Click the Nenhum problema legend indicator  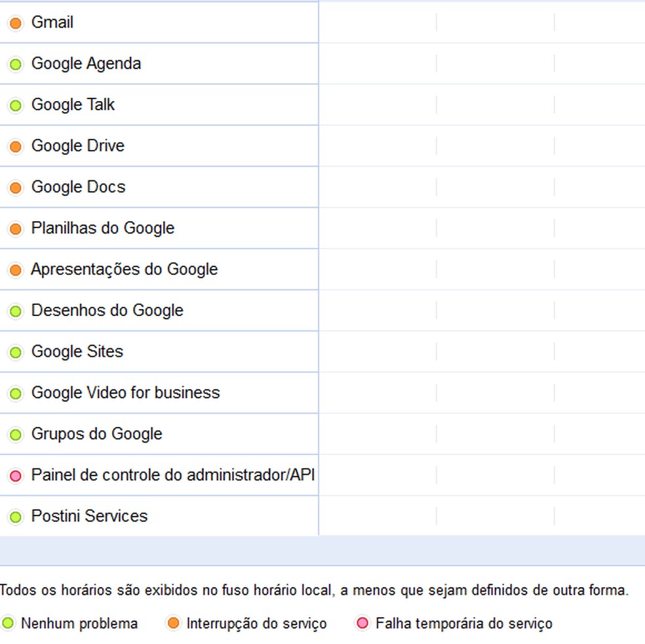[x=8, y=623]
